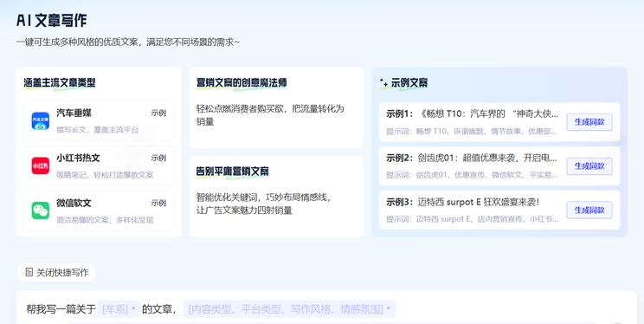Open 示例 link for 汽车垂媒
Screen dimensions: 644x324
(x=158, y=113)
